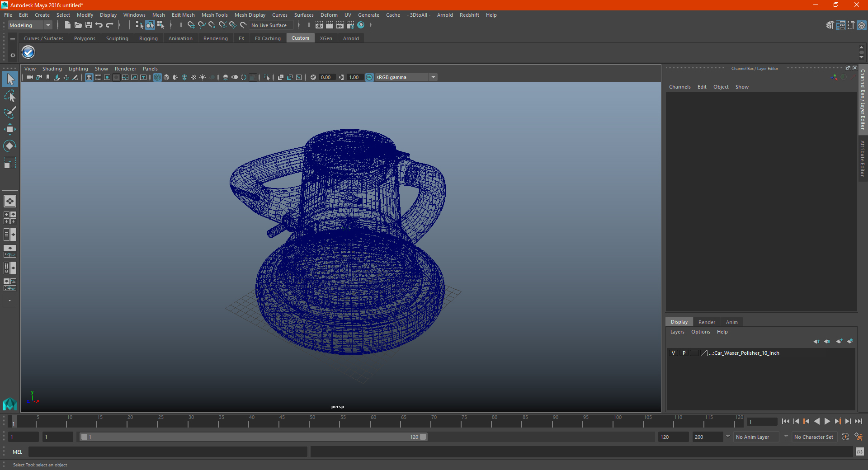Switch to the Render layer tab

click(x=707, y=322)
